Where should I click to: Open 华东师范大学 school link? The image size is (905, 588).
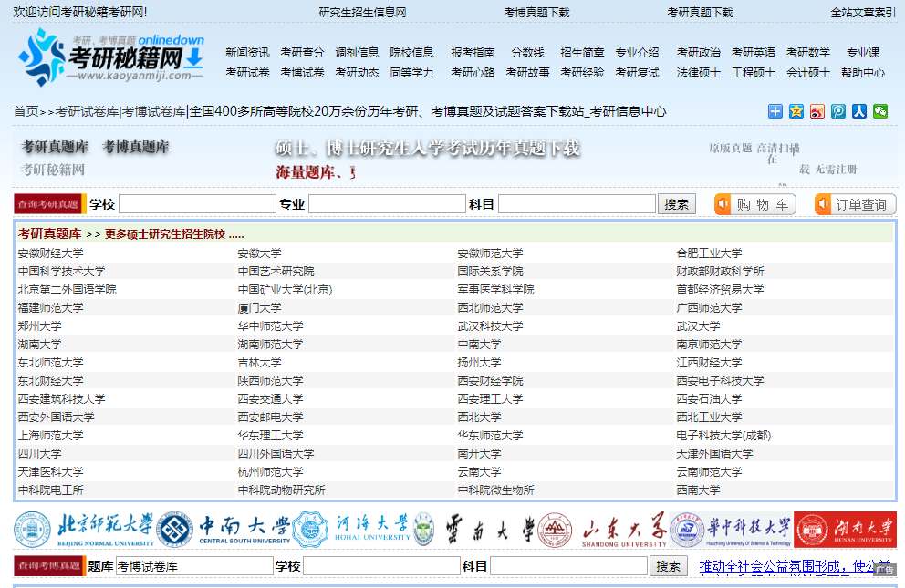click(x=490, y=435)
